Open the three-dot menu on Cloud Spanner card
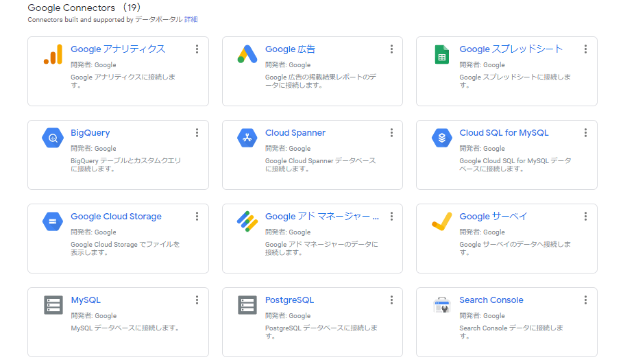Image resolution: width=623 pixels, height=364 pixels. click(392, 133)
